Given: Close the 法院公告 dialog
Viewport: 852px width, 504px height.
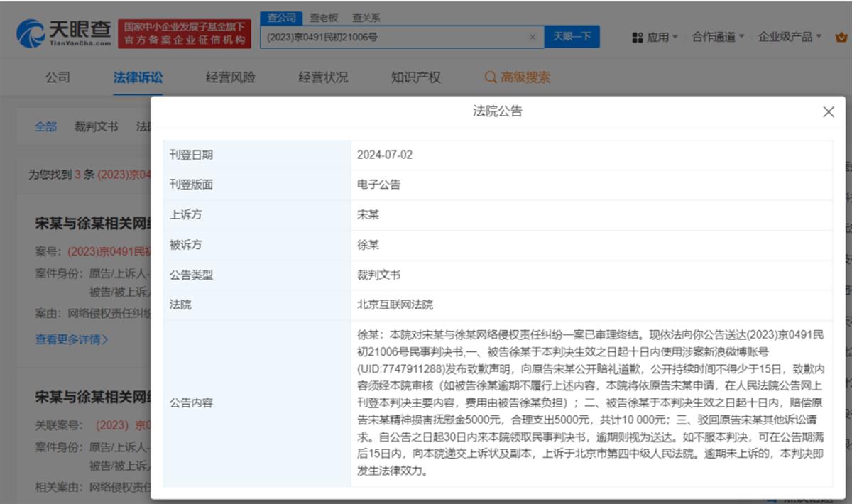Looking at the screenshot, I should (828, 111).
